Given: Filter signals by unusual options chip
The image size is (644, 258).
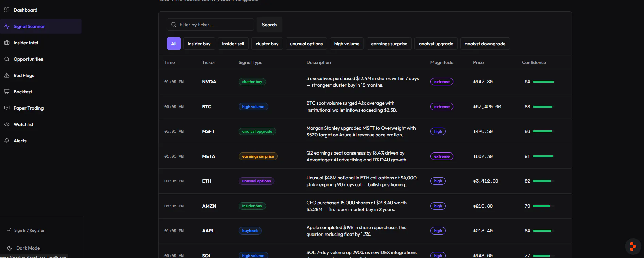Looking at the screenshot, I should pos(306,44).
